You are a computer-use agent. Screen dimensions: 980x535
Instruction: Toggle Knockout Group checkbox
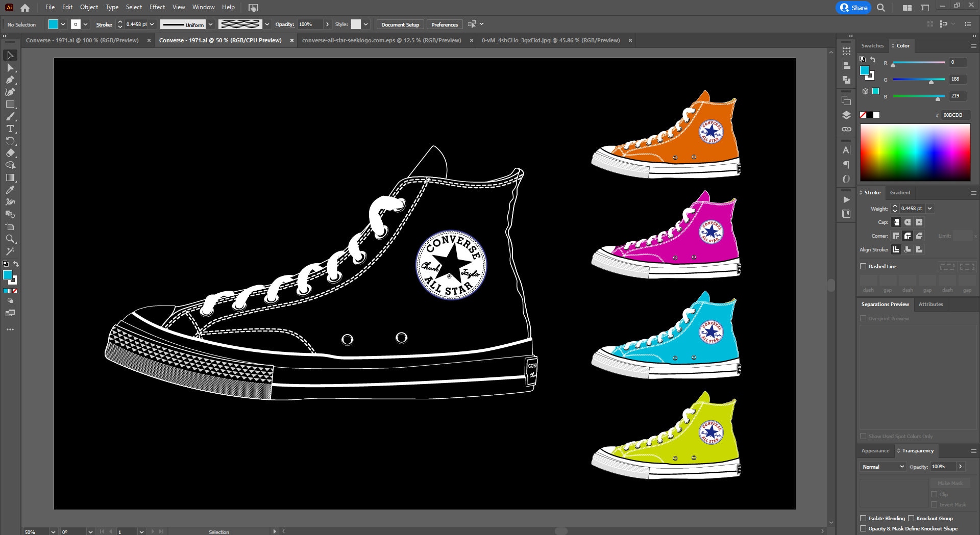[x=911, y=518]
